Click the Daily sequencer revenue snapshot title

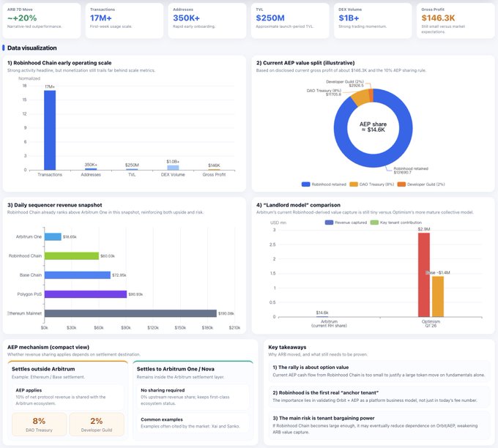tap(55, 205)
